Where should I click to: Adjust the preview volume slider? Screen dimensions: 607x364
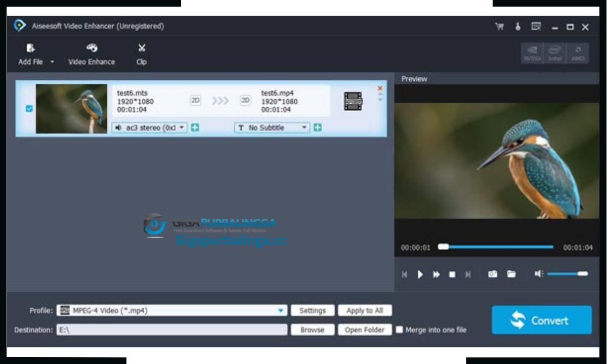coord(568,274)
